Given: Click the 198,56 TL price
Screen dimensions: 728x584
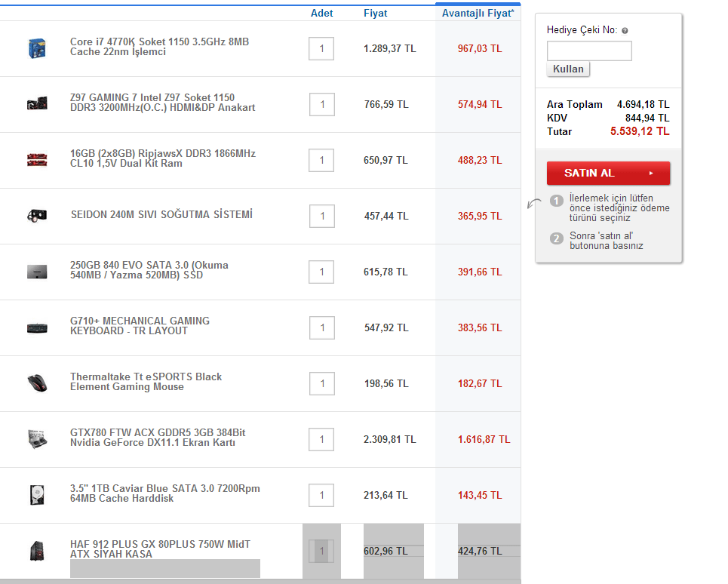Looking at the screenshot, I should [x=386, y=383].
